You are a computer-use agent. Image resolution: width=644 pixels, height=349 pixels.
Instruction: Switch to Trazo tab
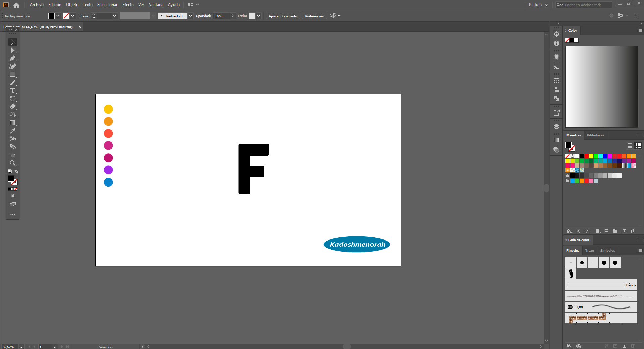[590, 251]
